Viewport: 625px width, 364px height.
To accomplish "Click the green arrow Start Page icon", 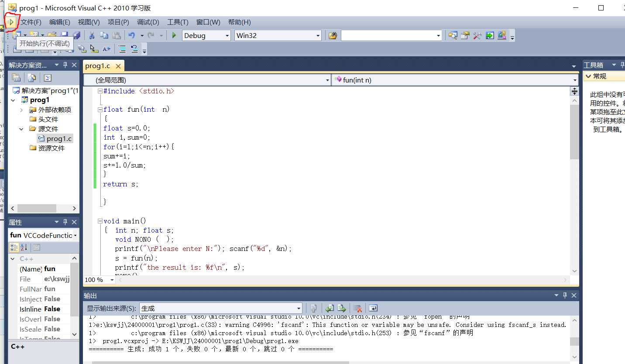I will [x=490, y=35].
